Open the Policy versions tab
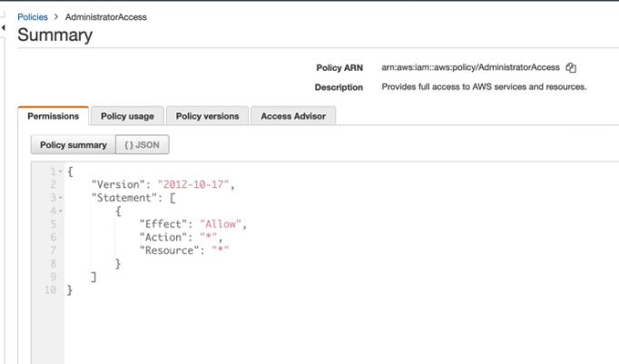The image size is (619, 364). tap(207, 116)
